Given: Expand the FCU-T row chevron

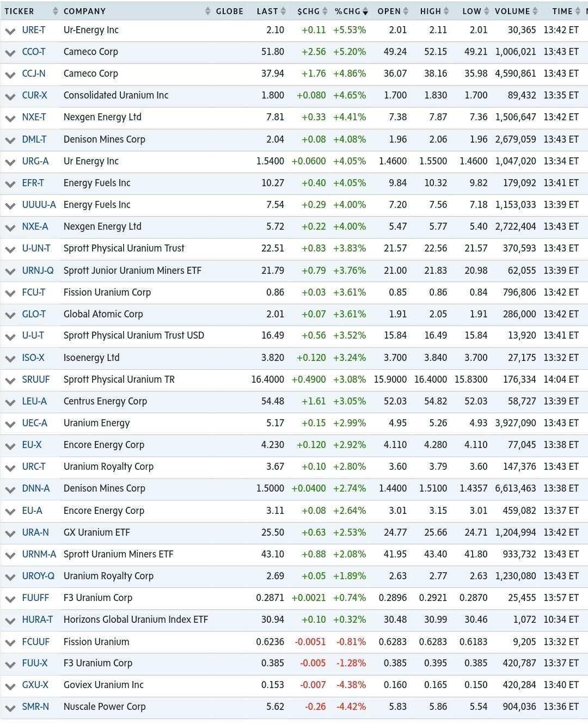Looking at the screenshot, I should (10, 293).
